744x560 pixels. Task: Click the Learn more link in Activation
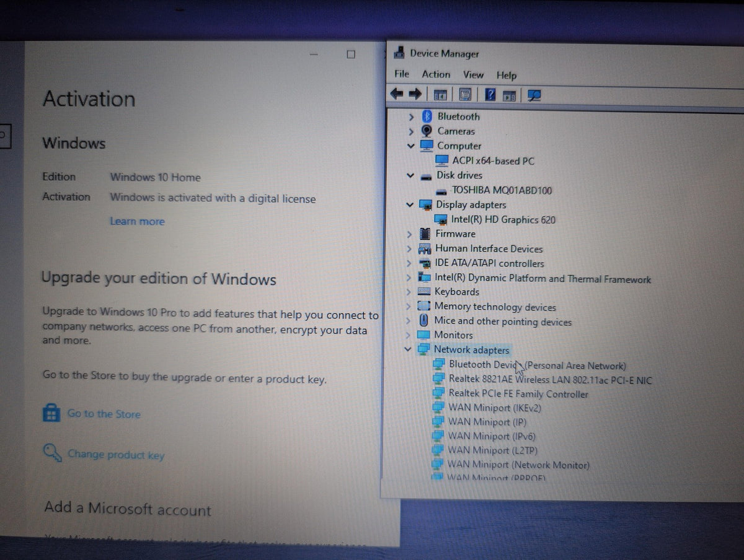[x=137, y=221]
